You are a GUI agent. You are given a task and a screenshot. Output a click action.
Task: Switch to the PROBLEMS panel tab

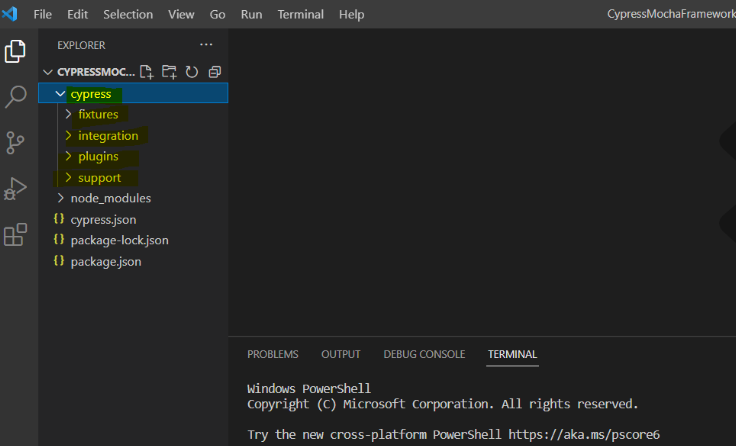coord(273,354)
